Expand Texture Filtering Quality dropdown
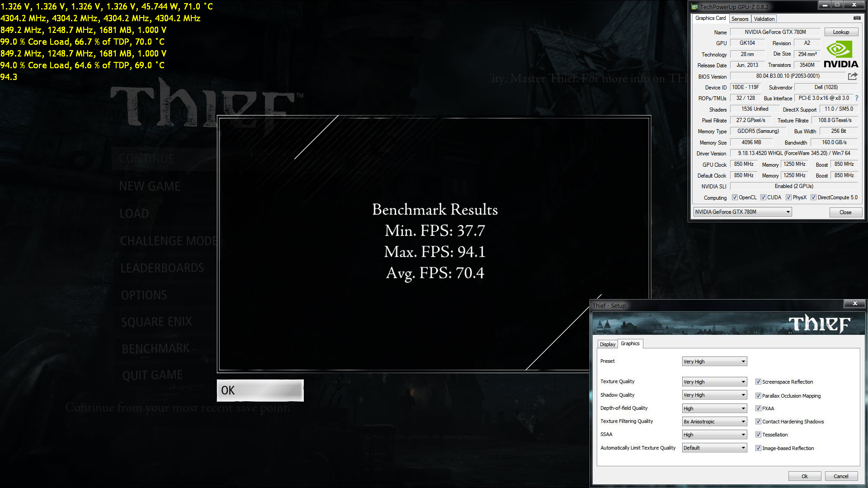 click(714, 422)
